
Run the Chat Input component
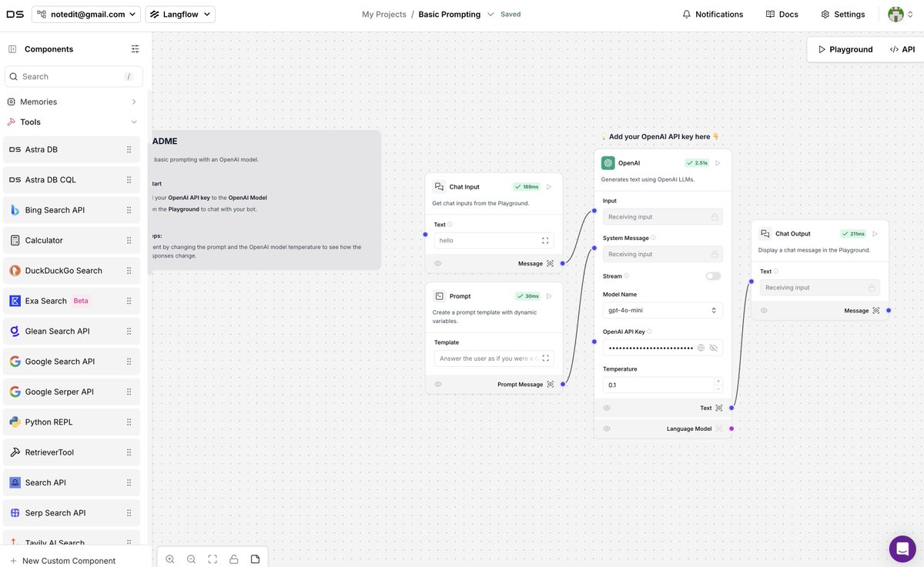coord(549,187)
